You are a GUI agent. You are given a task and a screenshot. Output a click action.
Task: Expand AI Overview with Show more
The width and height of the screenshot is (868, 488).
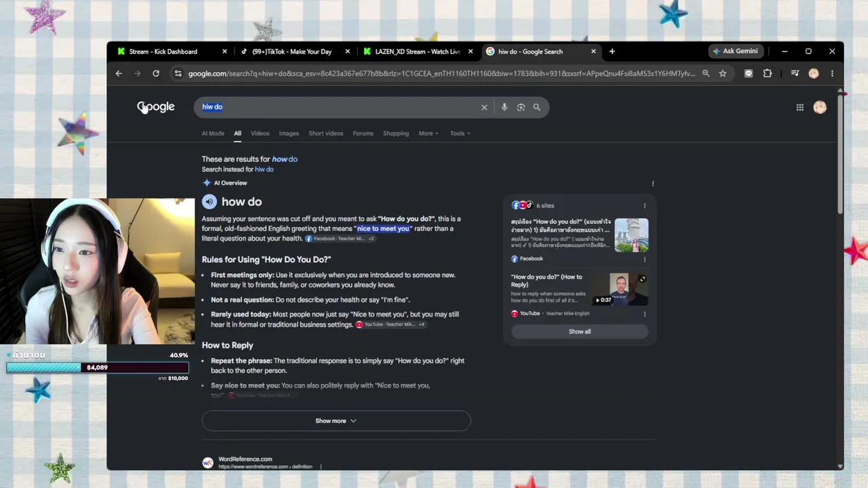[x=336, y=421]
